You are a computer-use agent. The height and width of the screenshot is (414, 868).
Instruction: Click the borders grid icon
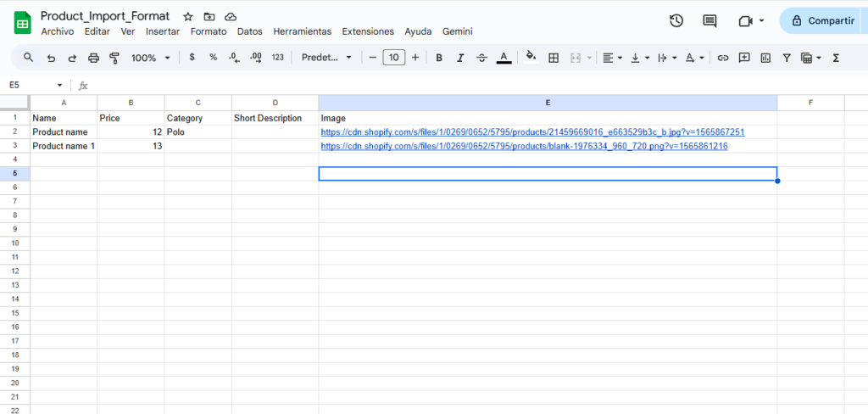[x=554, y=58]
